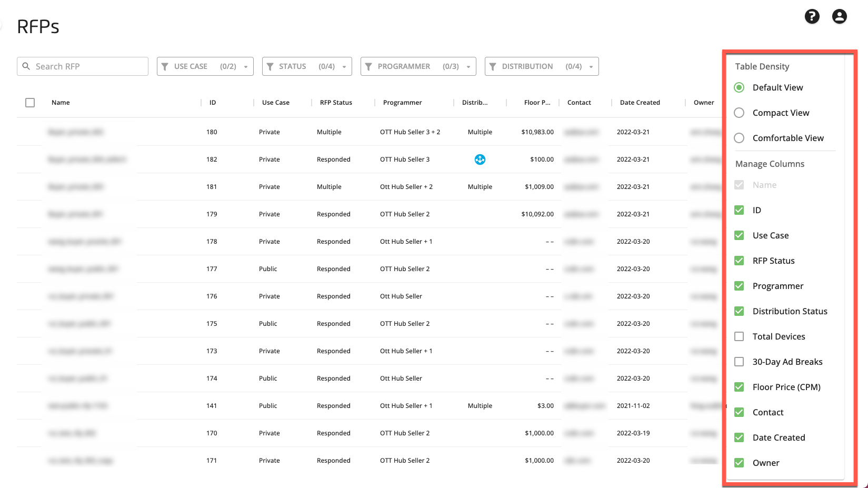Click the funnel icon on Distribution filter

[x=493, y=66]
